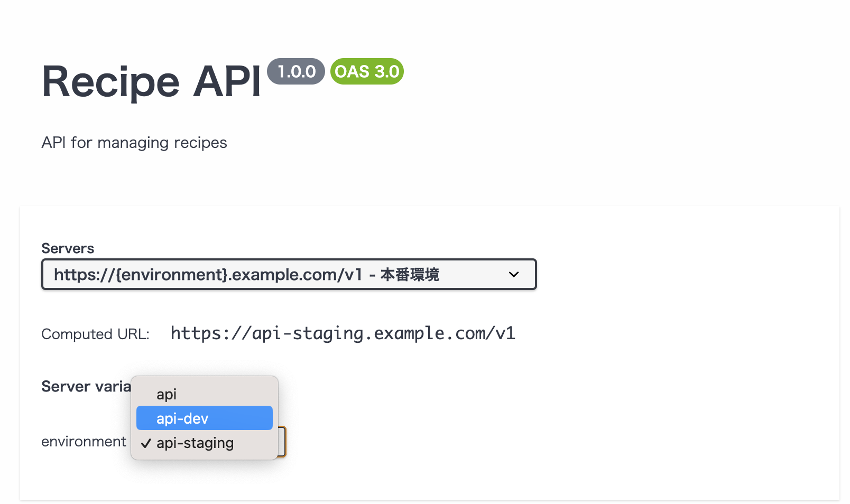Viewport: 850px width, 504px height.
Task: Click the environment field label
Action: [84, 441]
